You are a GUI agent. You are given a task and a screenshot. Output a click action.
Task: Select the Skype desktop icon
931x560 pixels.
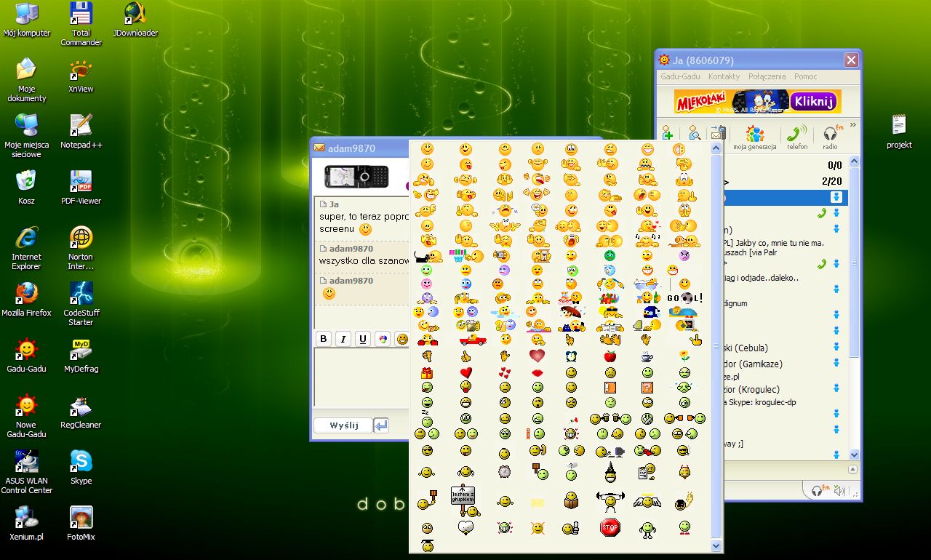tap(81, 466)
